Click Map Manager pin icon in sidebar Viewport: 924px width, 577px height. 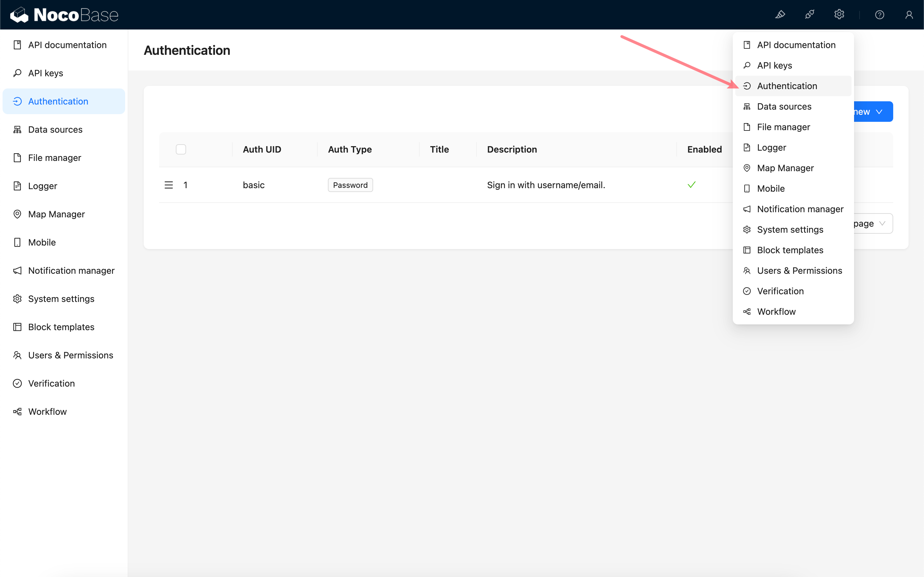tap(17, 214)
